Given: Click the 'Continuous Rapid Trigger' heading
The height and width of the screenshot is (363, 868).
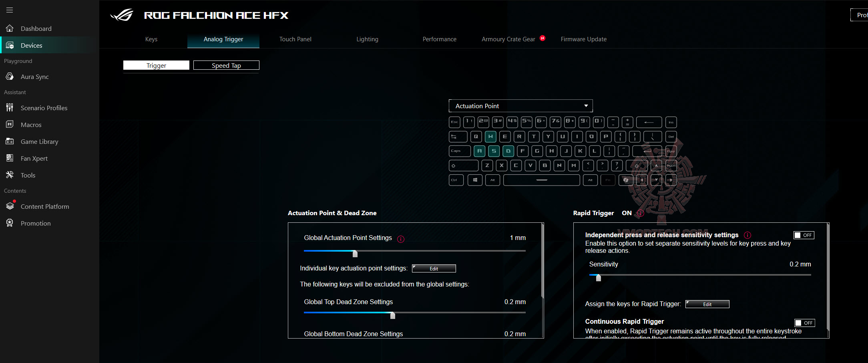Looking at the screenshot, I should tap(625, 321).
